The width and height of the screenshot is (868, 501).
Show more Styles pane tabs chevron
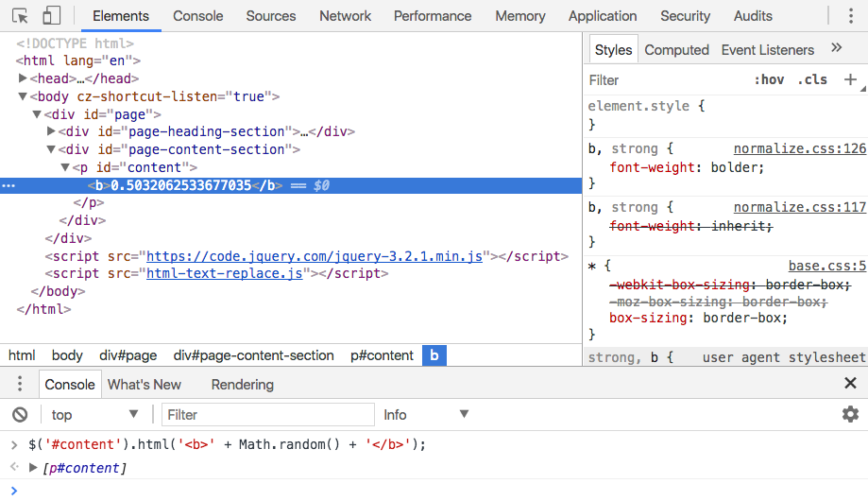[837, 48]
